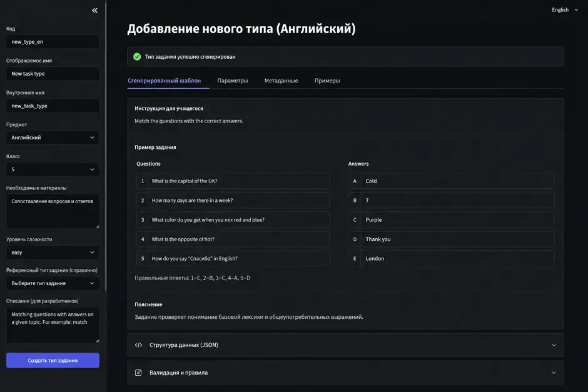Select question 4 opposite of hot
This screenshot has height=392, width=588.
pos(233,239)
